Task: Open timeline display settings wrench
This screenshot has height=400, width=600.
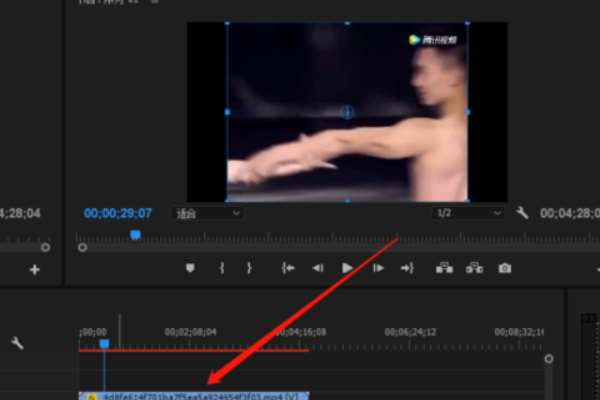Action: 17,343
